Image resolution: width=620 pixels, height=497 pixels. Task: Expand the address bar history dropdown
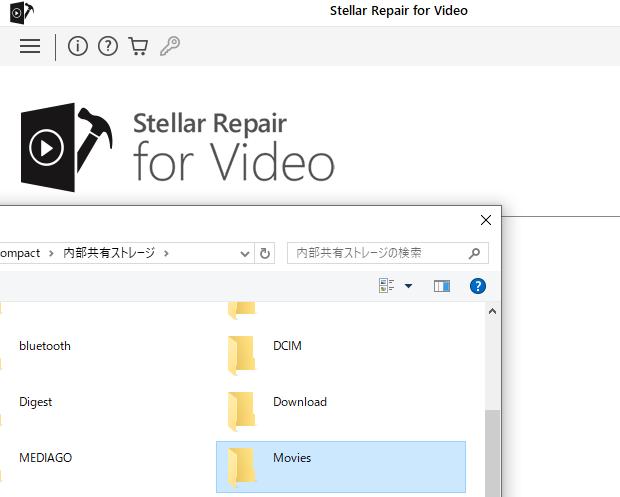point(245,253)
